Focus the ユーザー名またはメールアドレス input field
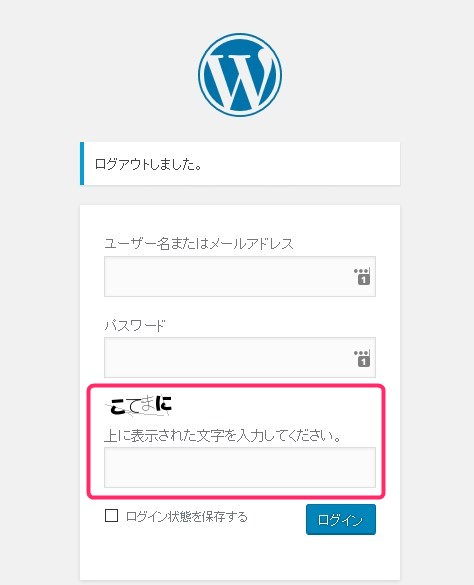This screenshot has height=585, width=474. coord(240,276)
